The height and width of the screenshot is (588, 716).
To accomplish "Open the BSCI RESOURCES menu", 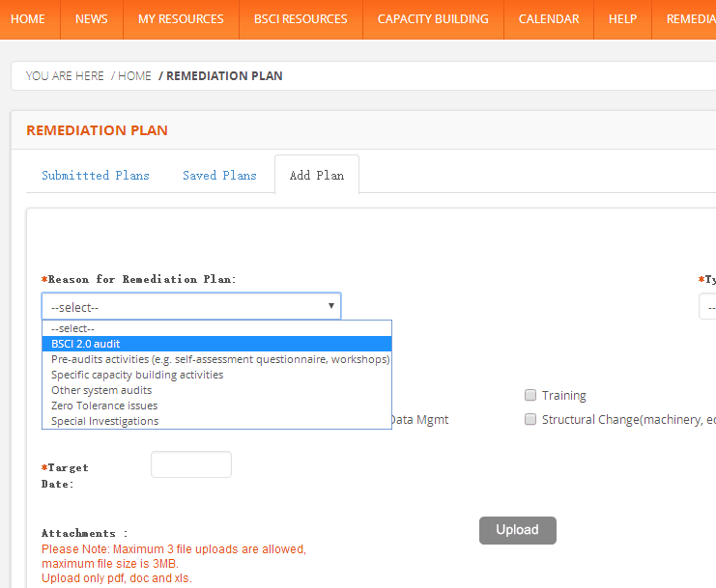I will [301, 19].
